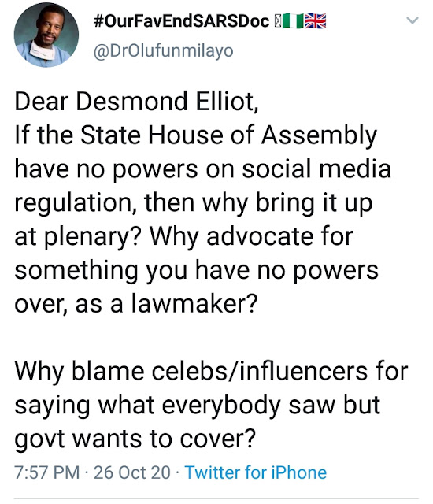Click the 26 Oct 20 date
433x504 pixels.
pos(132,472)
